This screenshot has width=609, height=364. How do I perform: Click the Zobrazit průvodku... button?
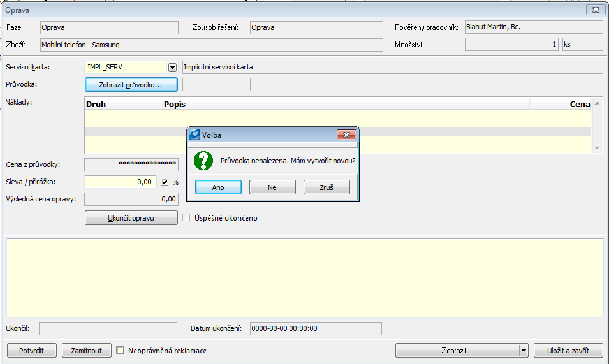tap(131, 85)
